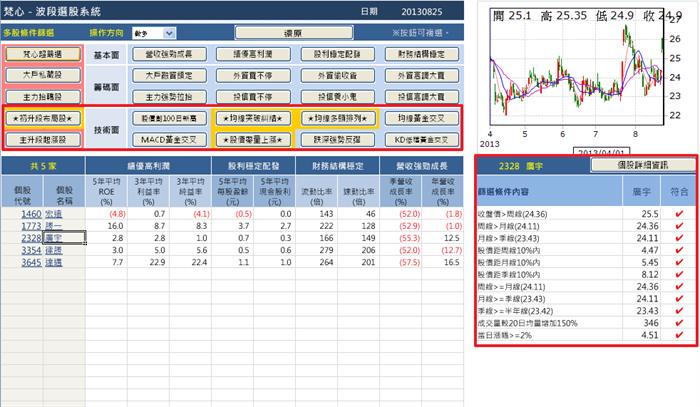Select the 共 5 家 count cell

click(43, 166)
